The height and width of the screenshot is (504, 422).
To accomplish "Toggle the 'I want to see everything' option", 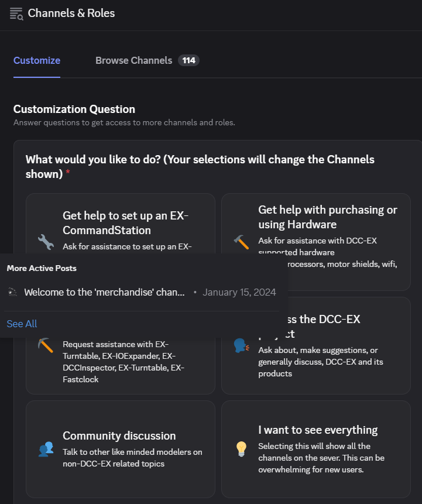I will 316,449.
